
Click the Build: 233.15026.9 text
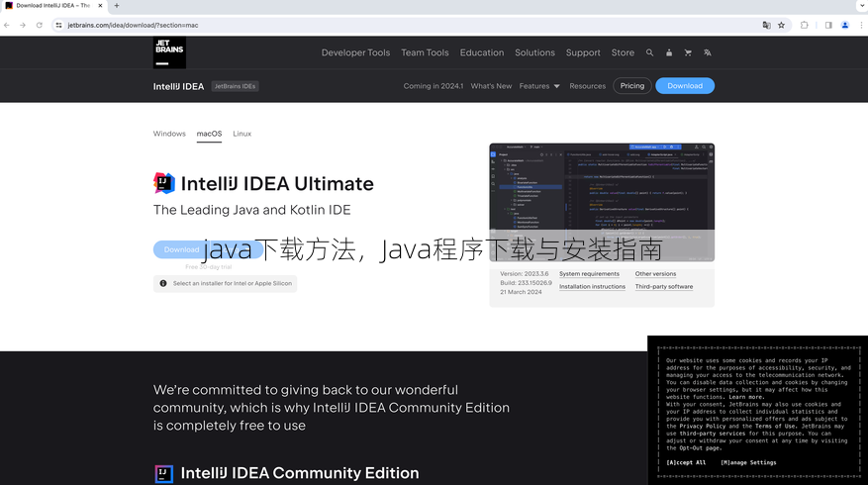526,283
